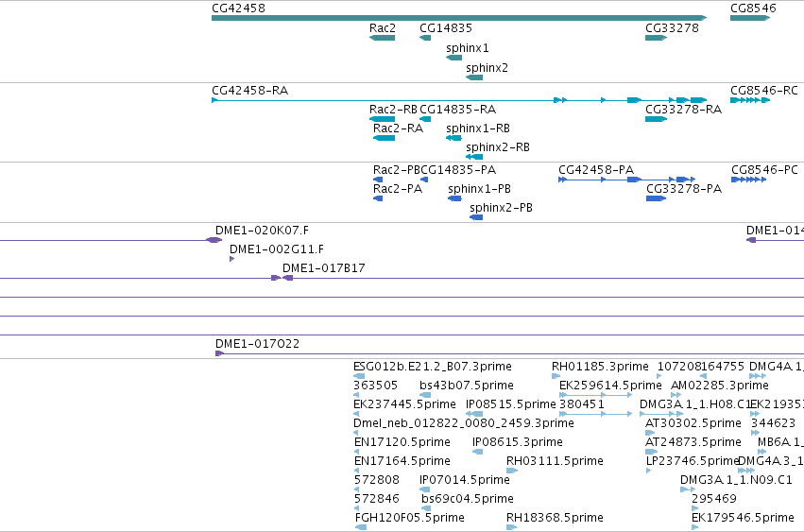The width and height of the screenshot is (804, 532).
Task: Click the sphinx2-RB transcript label
Action: point(498,147)
